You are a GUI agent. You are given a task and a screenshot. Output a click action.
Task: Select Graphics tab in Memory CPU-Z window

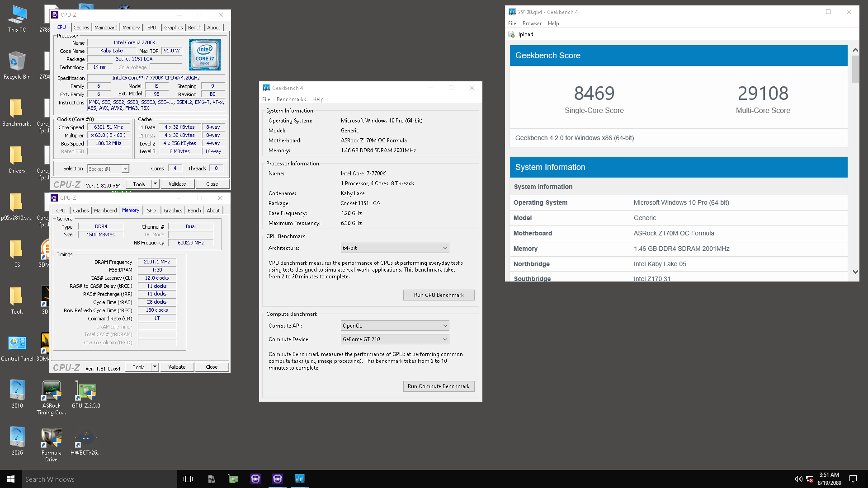173,211
